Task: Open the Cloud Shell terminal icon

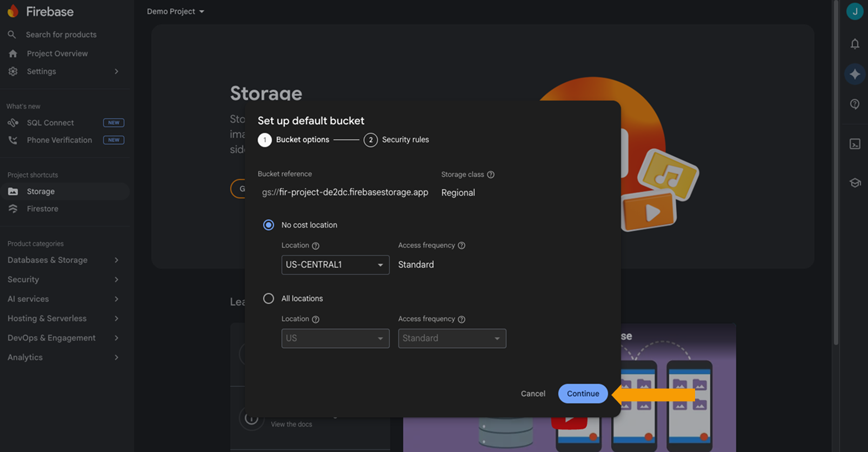Action: (854, 144)
